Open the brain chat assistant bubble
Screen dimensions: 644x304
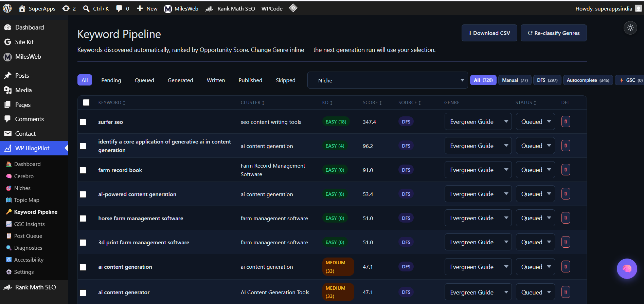[x=627, y=269]
